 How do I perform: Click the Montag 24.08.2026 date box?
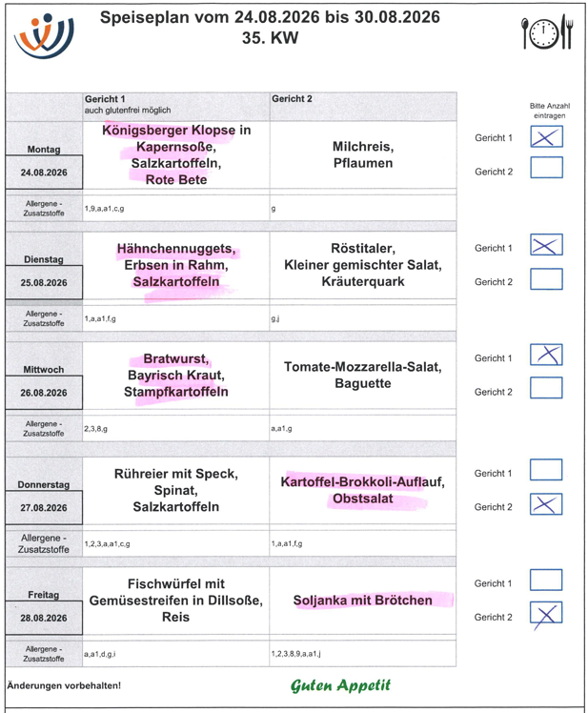44,172
